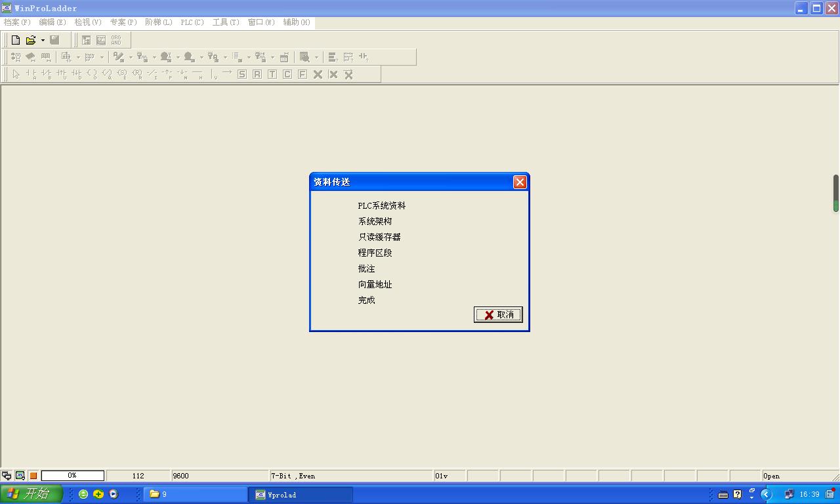Viewport: 840px width, 504px height.
Task: Click the boxed S set icon
Action: (x=242, y=74)
